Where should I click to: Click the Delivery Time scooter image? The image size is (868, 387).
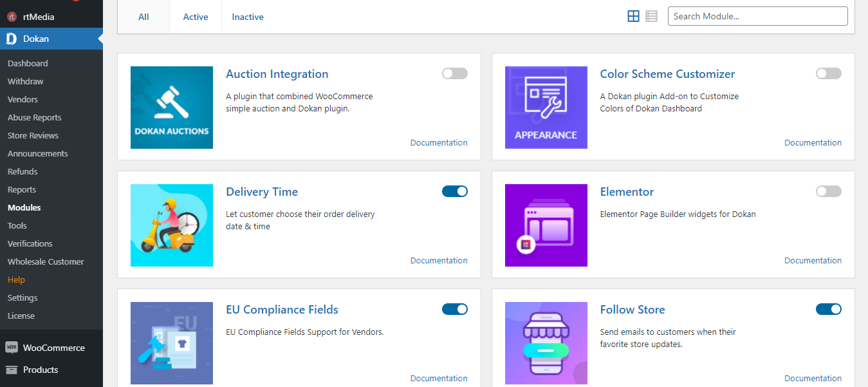click(x=172, y=225)
